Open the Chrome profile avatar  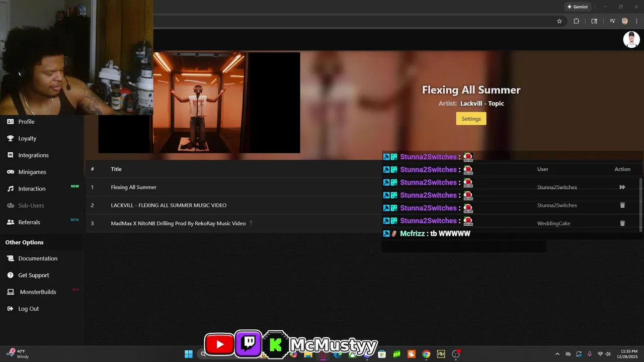[625, 21]
